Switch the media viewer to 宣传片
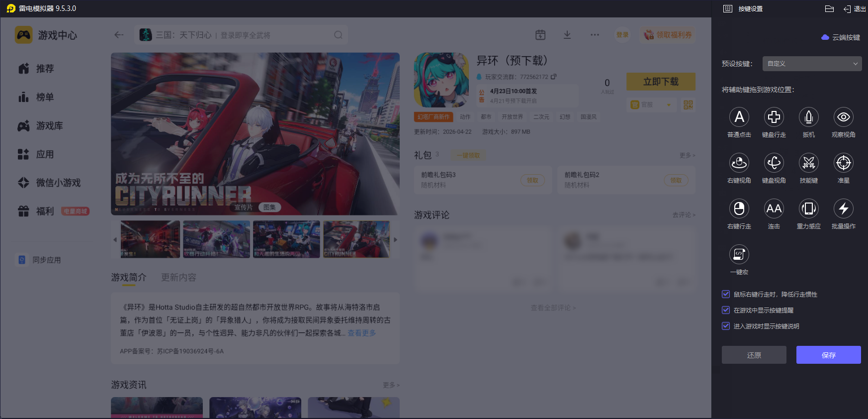 point(244,207)
